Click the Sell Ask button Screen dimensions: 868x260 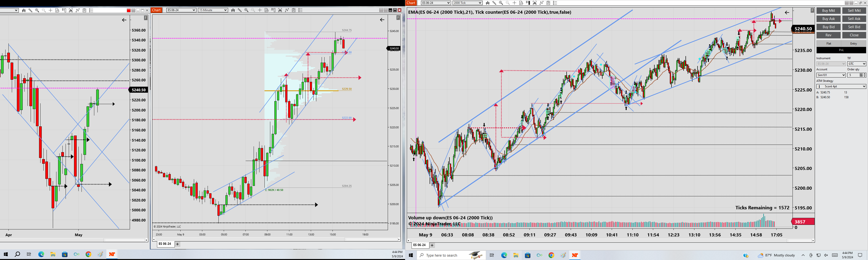[x=854, y=19]
